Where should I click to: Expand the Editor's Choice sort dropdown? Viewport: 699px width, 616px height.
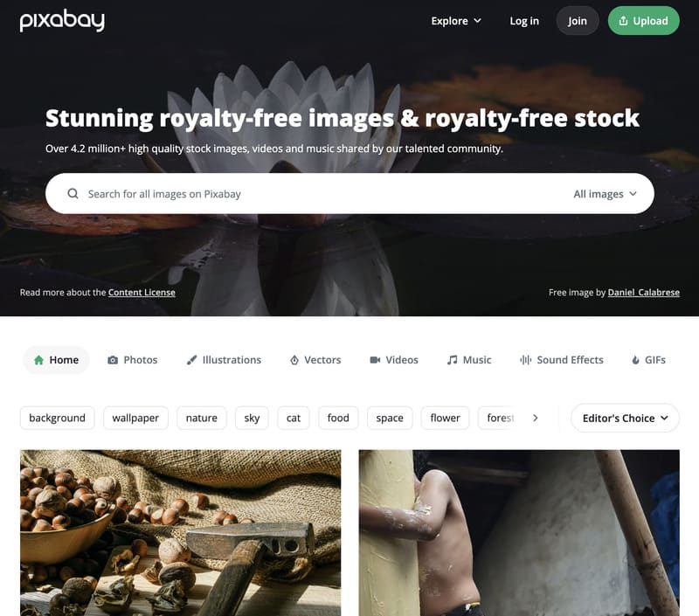point(625,419)
